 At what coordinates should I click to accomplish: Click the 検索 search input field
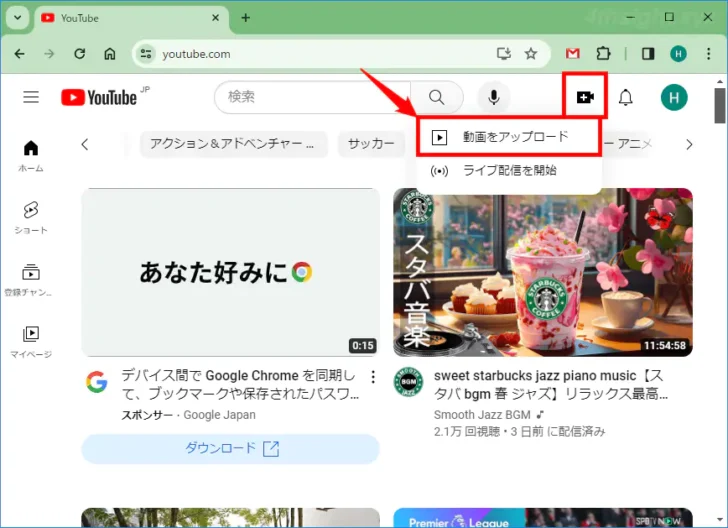coord(312,97)
